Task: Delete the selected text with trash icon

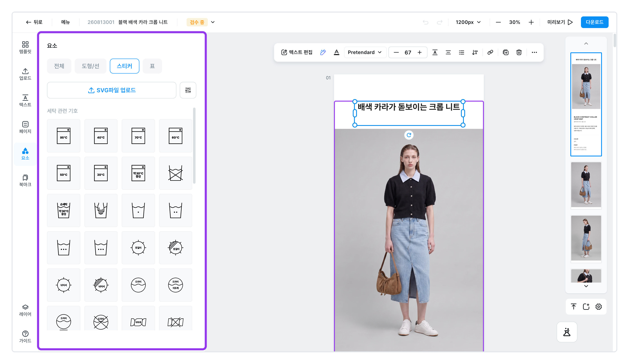Action: click(x=519, y=52)
